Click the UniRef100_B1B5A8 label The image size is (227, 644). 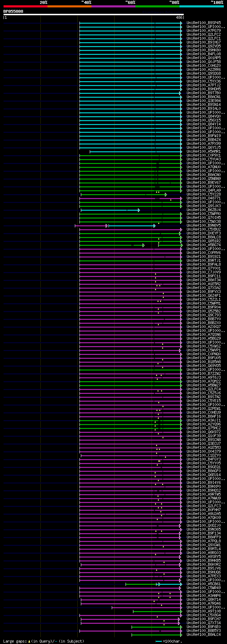coord(204,362)
